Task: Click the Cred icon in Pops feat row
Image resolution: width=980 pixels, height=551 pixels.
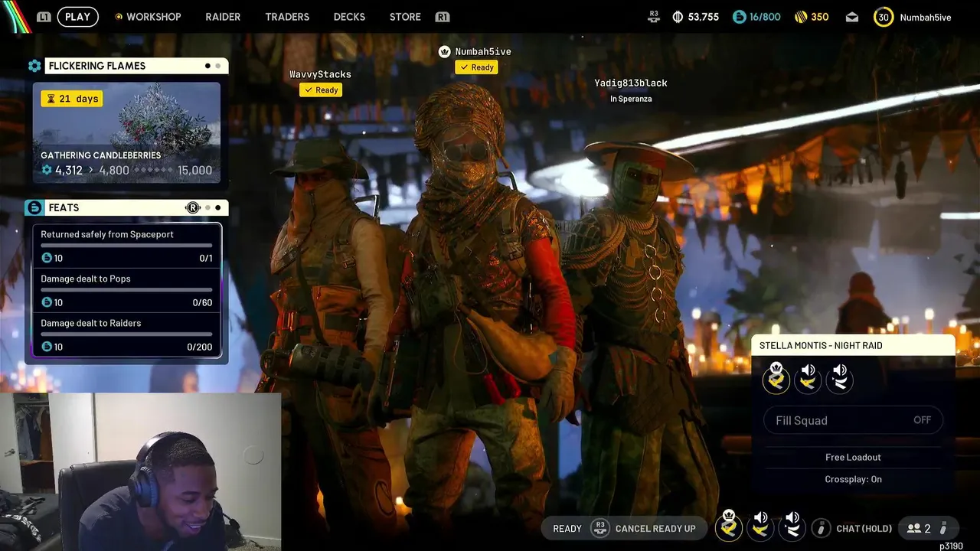Action: tap(47, 302)
